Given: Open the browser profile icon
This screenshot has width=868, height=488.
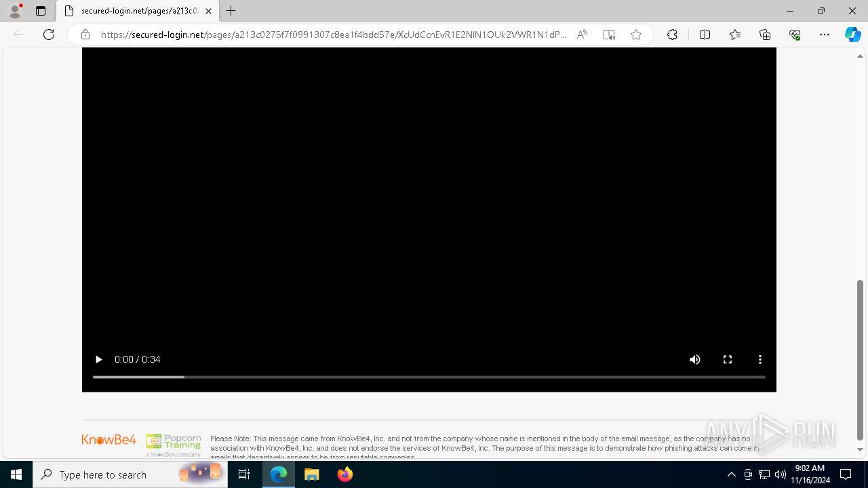Looking at the screenshot, I should pos(15,11).
